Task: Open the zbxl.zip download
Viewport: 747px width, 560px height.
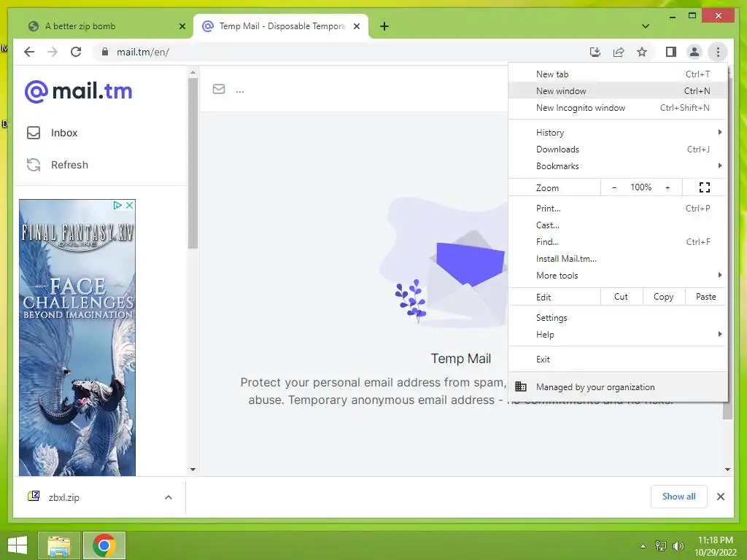Action: tap(63, 497)
